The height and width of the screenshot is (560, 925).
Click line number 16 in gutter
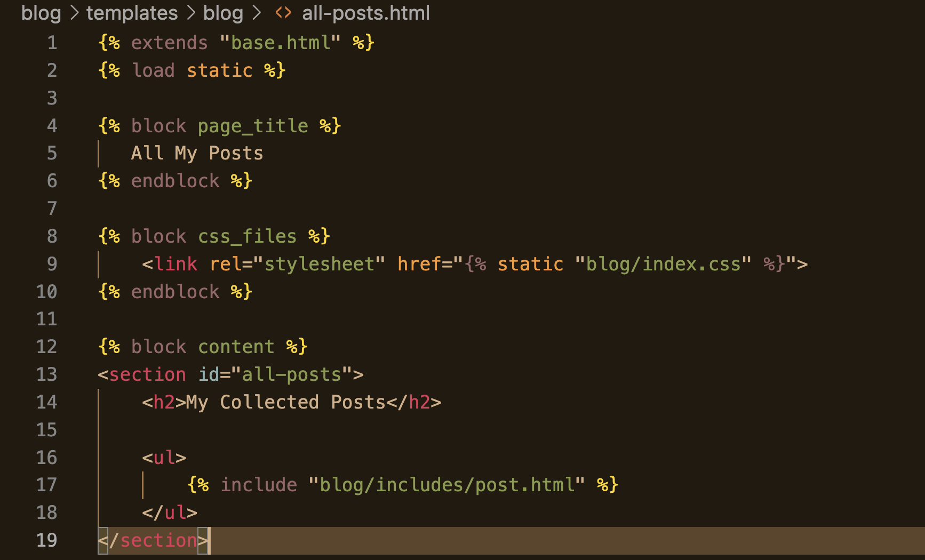(x=46, y=458)
